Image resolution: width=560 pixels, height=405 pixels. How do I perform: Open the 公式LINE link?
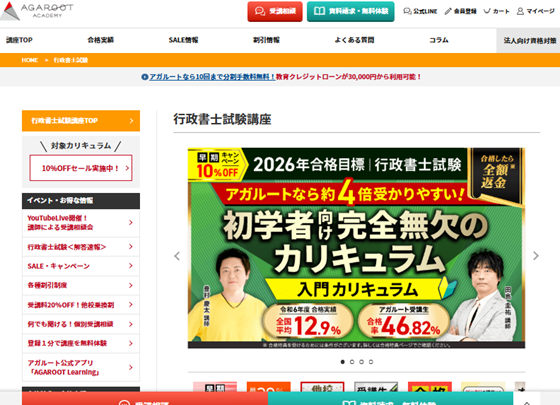(x=420, y=11)
